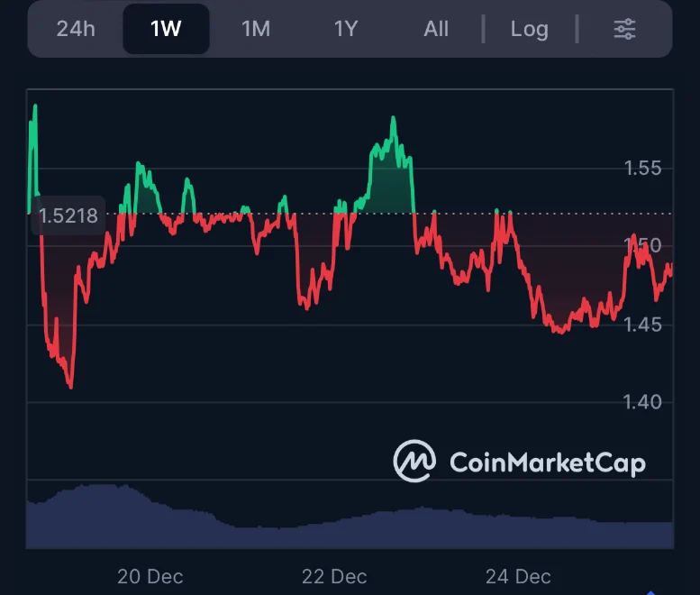Click the lowest red dip on the chart

click(x=70, y=386)
